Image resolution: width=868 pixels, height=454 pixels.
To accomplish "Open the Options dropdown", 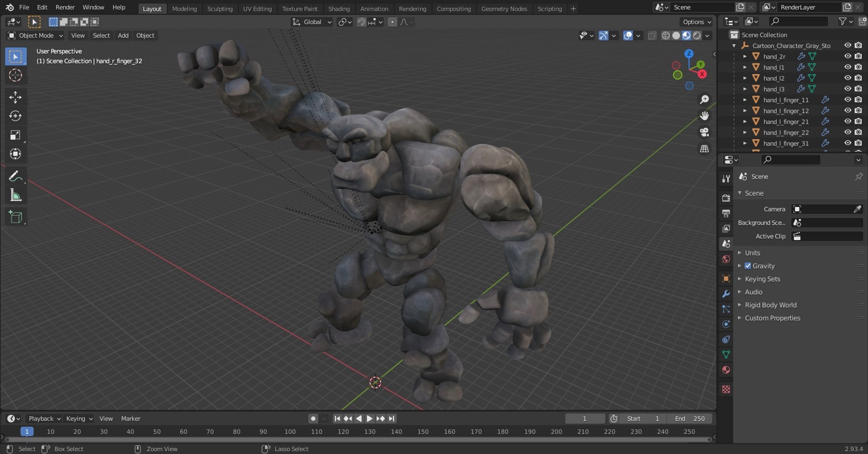I will point(697,22).
